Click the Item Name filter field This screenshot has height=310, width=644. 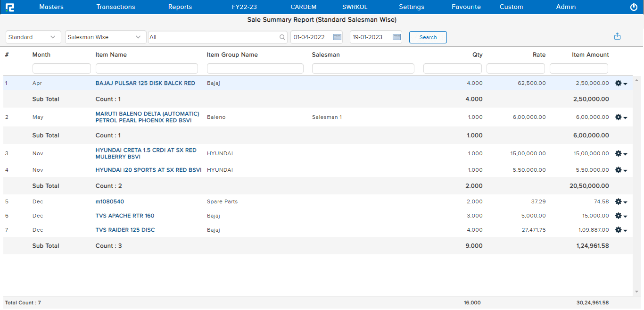tap(147, 69)
